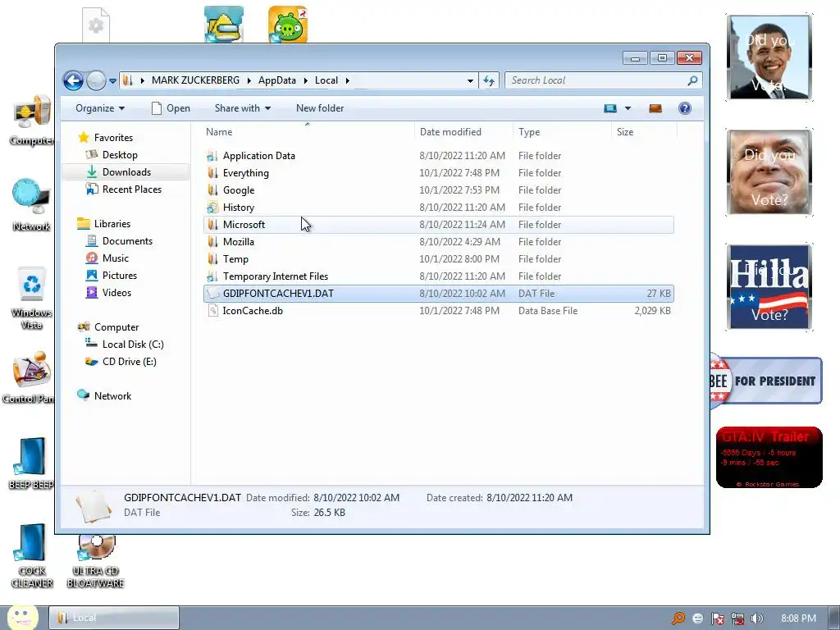
Task: Select the Temp folder
Action: pyautogui.click(x=438, y=258)
